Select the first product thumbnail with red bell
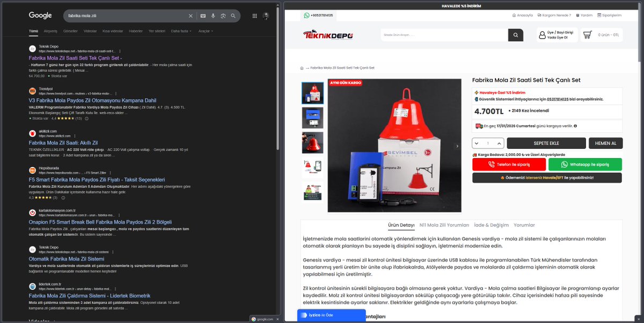The height and width of the screenshot is (323, 644). click(x=312, y=93)
